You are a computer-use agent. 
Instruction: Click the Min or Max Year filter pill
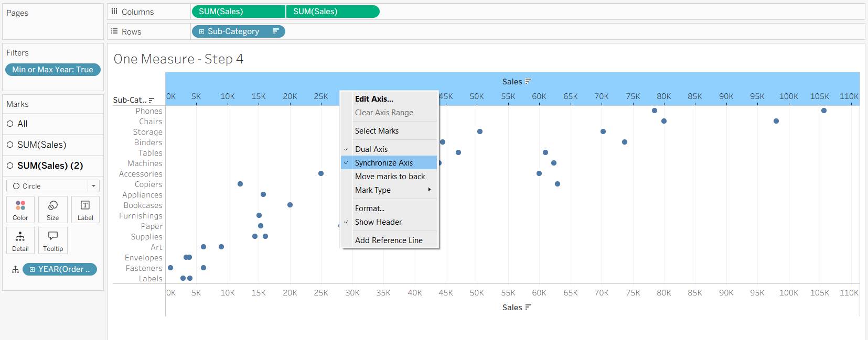tap(52, 70)
